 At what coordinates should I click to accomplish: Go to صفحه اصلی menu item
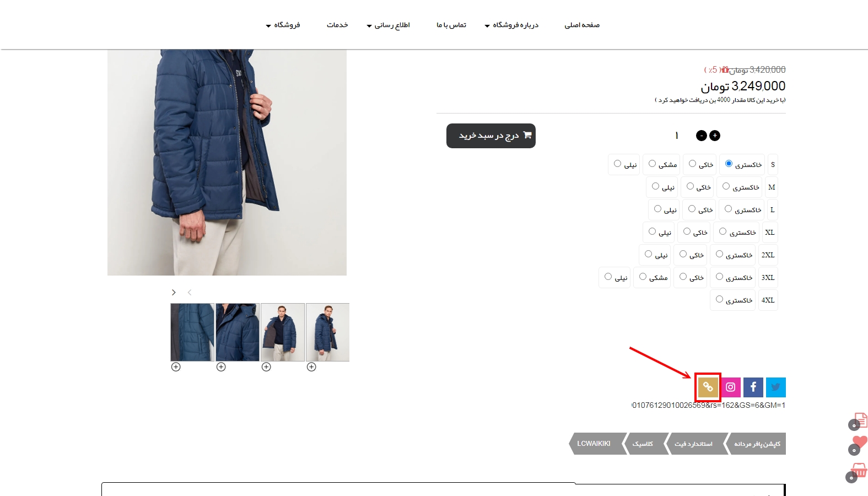pos(582,25)
